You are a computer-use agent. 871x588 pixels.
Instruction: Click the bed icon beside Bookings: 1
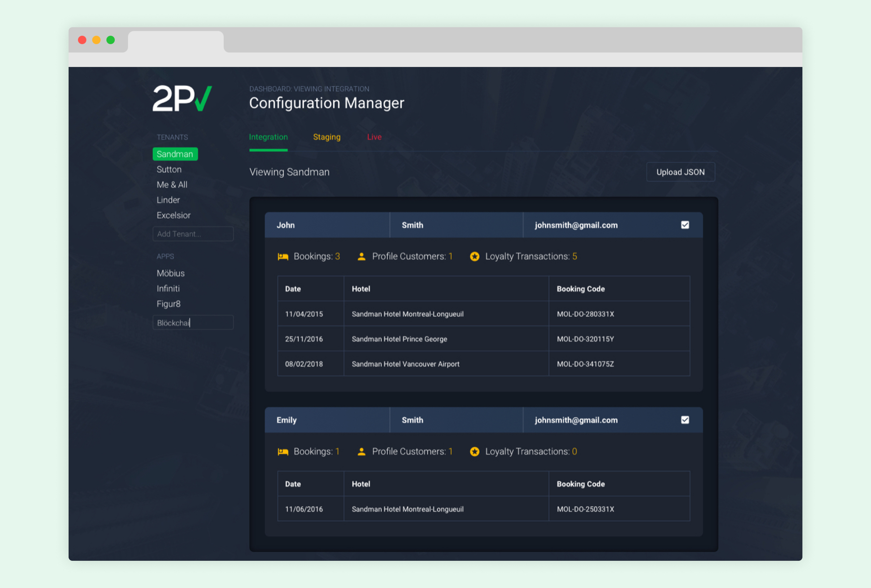(x=283, y=452)
